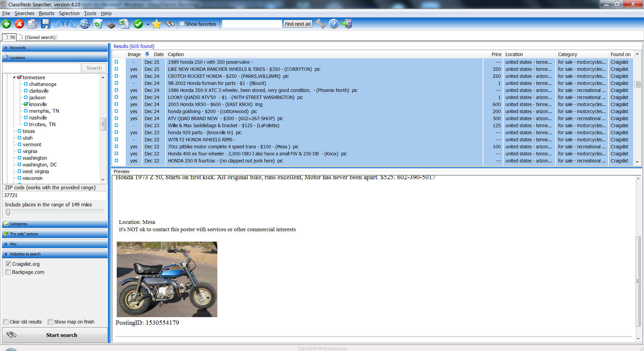Click the green plus new search icon

(6, 24)
